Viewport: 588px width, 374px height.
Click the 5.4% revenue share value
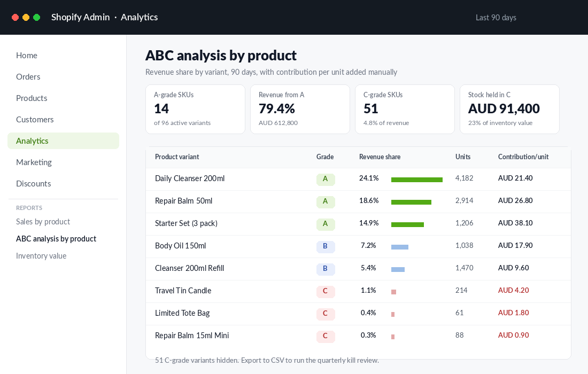368,268
